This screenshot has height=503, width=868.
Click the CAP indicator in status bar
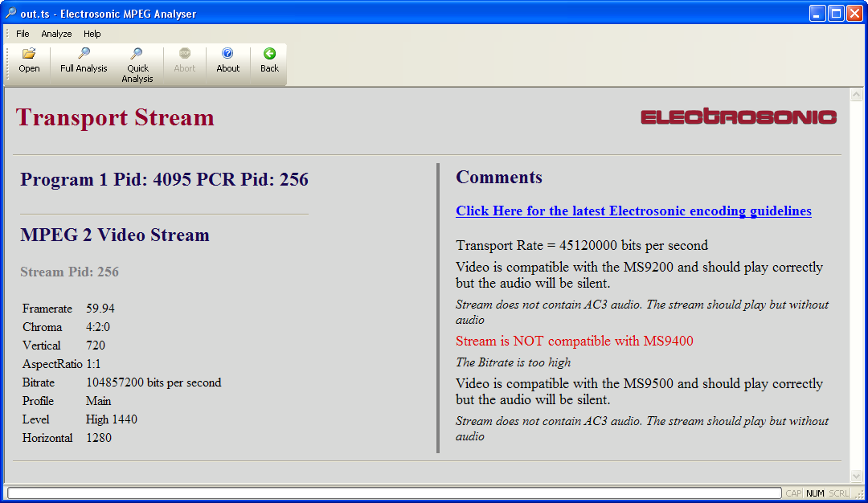click(793, 493)
